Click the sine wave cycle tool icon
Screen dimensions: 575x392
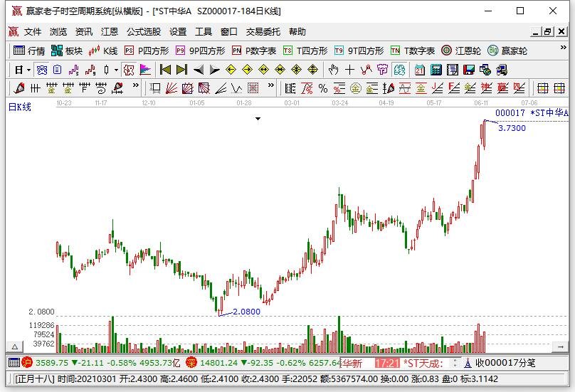tap(405, 88)
